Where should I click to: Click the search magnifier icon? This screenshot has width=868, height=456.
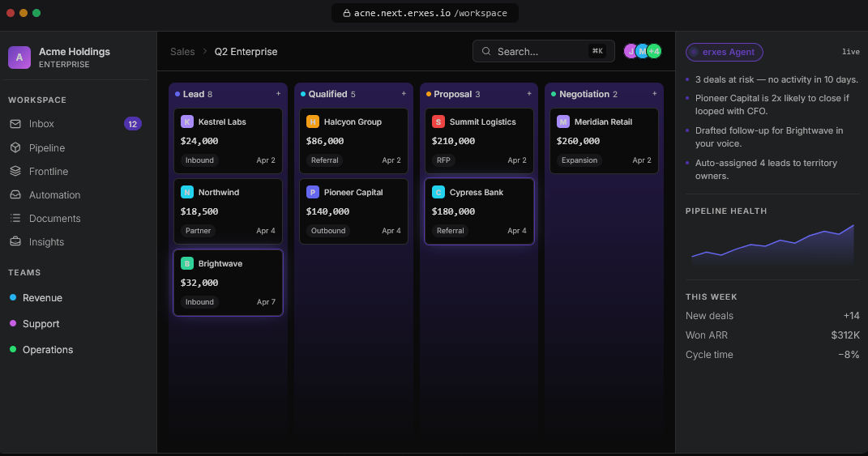pos(486,52)
